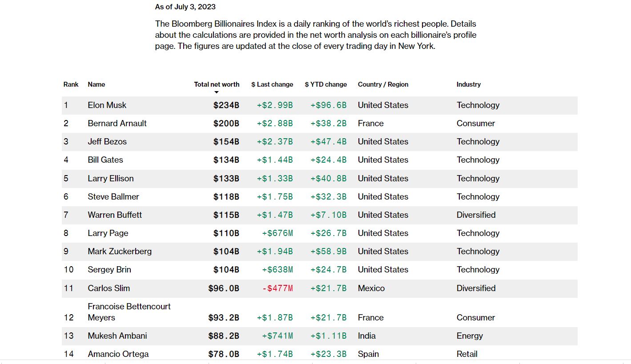631x364 pixels.
Task: Open Carlos Slim's profile
Action: 109,288
